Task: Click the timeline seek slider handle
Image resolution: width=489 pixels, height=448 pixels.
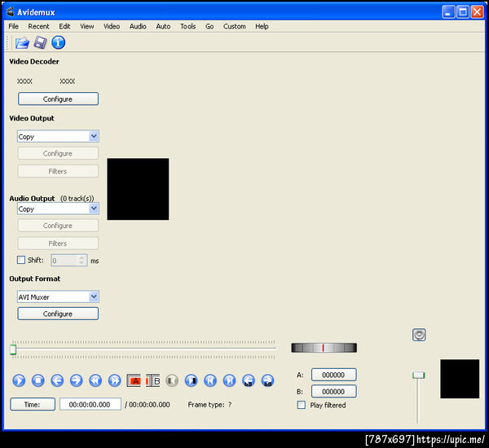Action: click(x=13, y=349)
